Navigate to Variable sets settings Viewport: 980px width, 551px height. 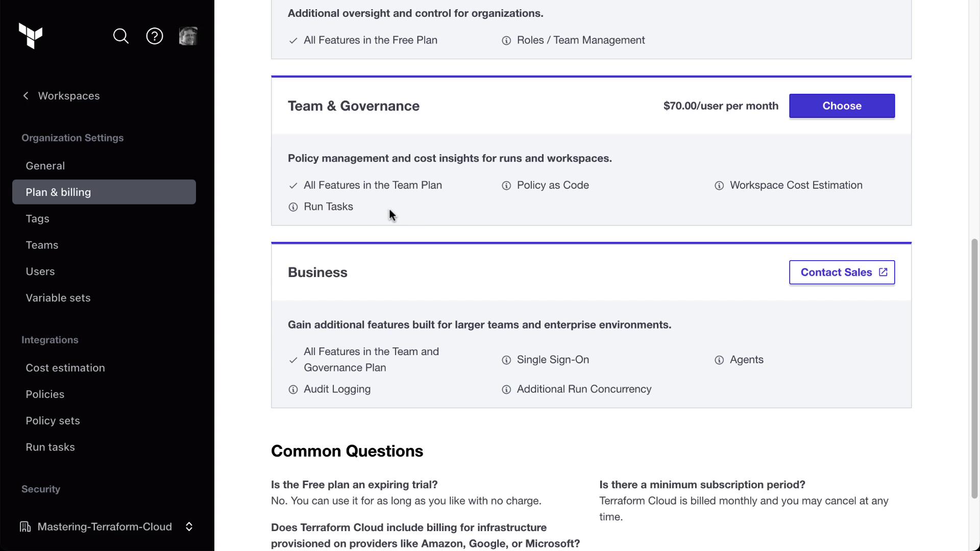(x=58, y=298)
